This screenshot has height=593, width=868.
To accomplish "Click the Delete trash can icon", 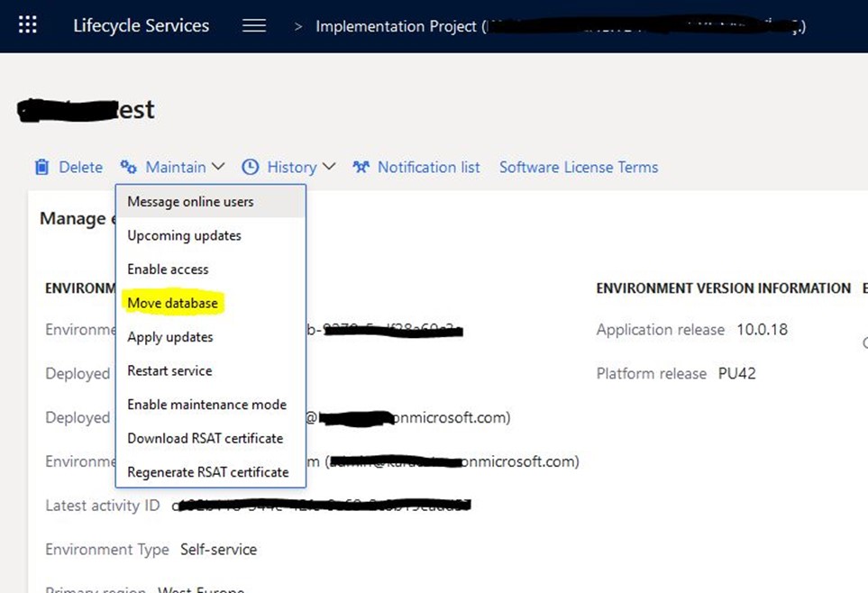I will coord(41,167).
